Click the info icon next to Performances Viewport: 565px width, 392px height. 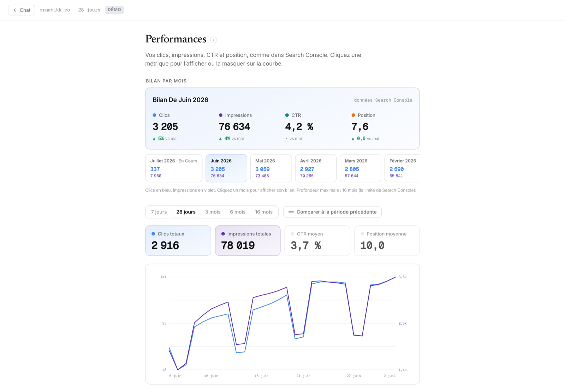click(214, 40)
